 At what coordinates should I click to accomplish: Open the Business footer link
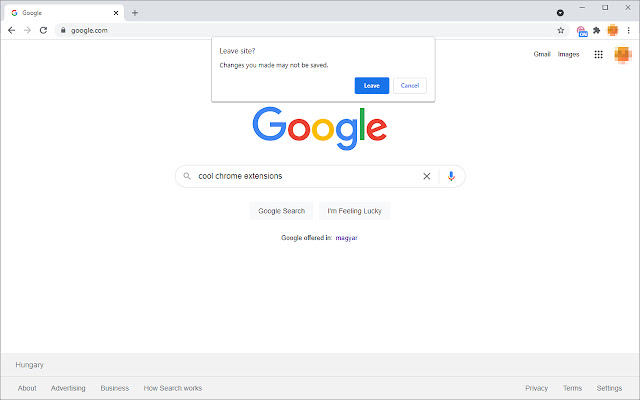tap(115, 388)
